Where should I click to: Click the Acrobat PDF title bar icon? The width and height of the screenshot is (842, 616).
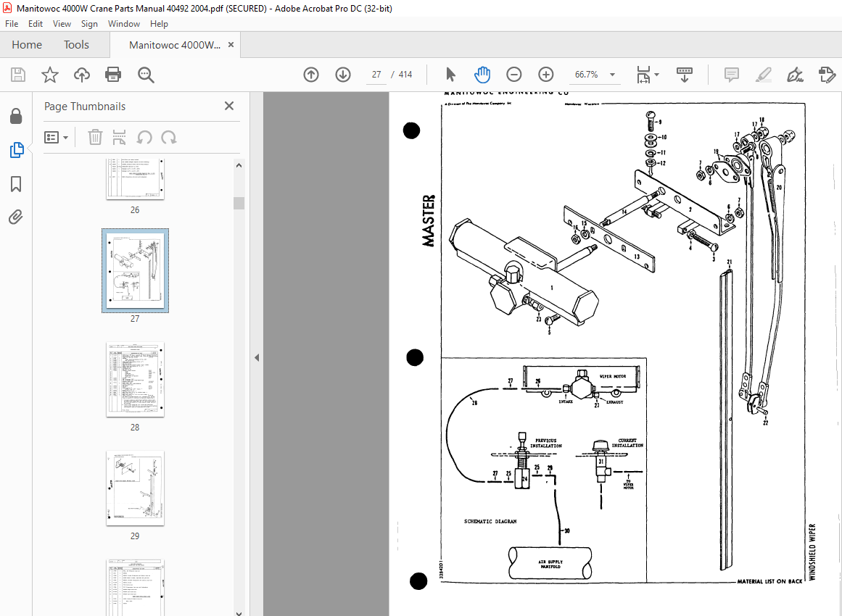[7, 8]
